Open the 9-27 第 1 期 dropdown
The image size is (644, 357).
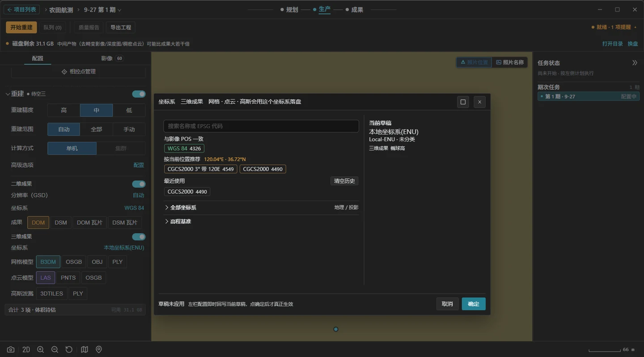pyautogui.click(x=102, y=10)
